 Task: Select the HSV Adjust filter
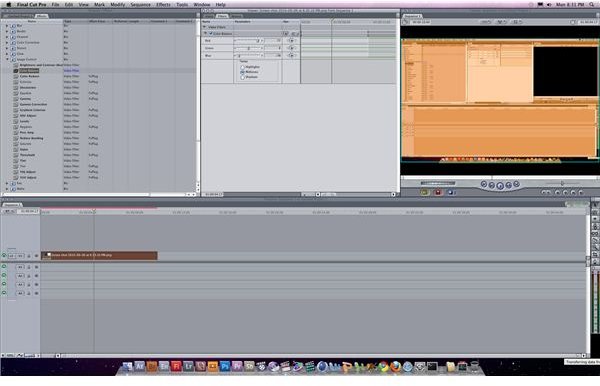(28, 115)
